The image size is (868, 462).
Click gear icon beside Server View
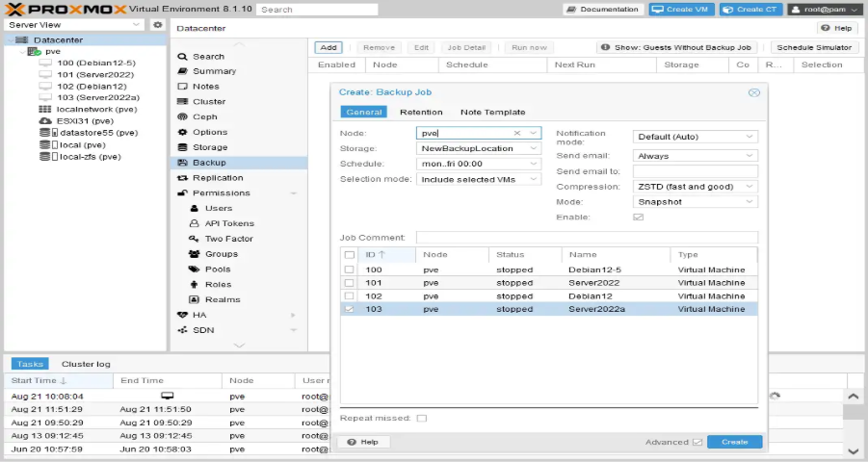click(x=158, y=25)
